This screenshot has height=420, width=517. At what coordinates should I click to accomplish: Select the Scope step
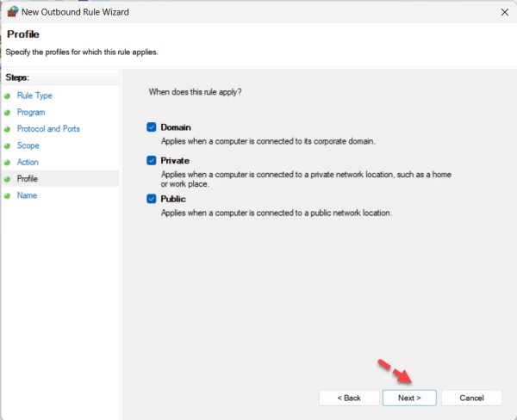click(x=28, y=145)
